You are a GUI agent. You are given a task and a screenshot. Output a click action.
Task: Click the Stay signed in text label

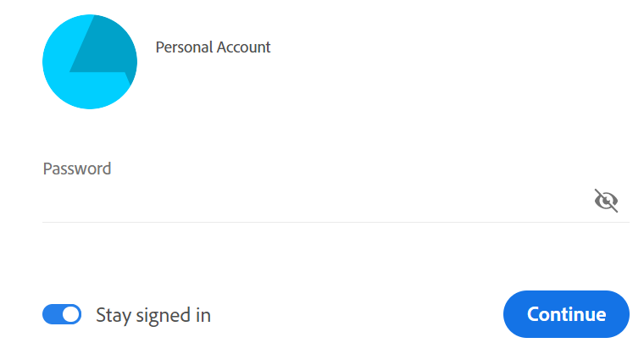[153, 315]
